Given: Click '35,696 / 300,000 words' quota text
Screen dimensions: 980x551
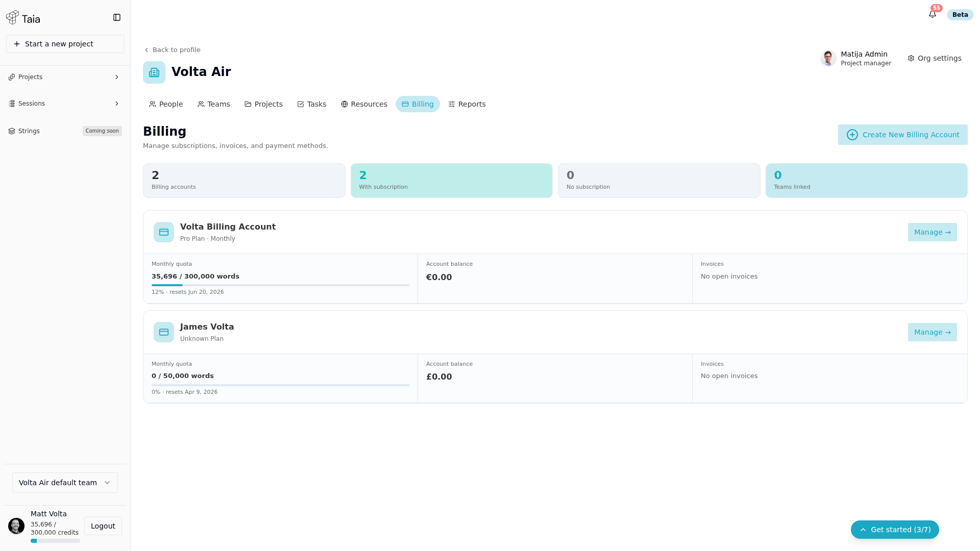Looking at the screenshot, I should (195, 277).
